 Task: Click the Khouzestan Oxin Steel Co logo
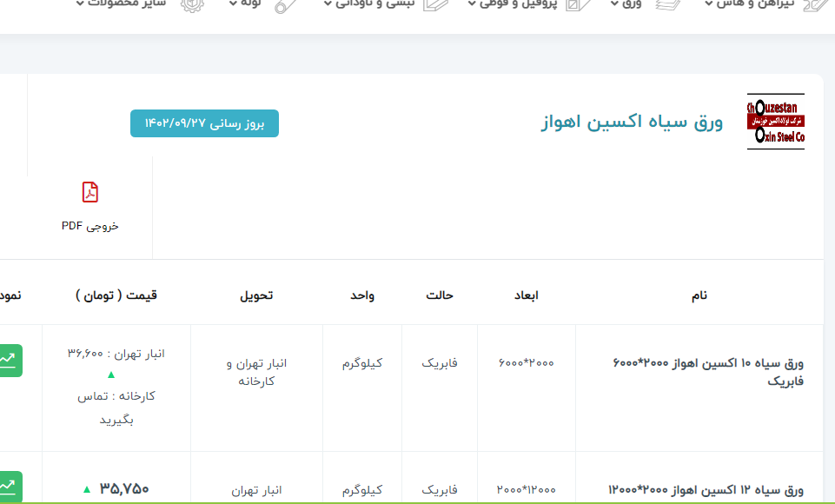coord(776,122)
